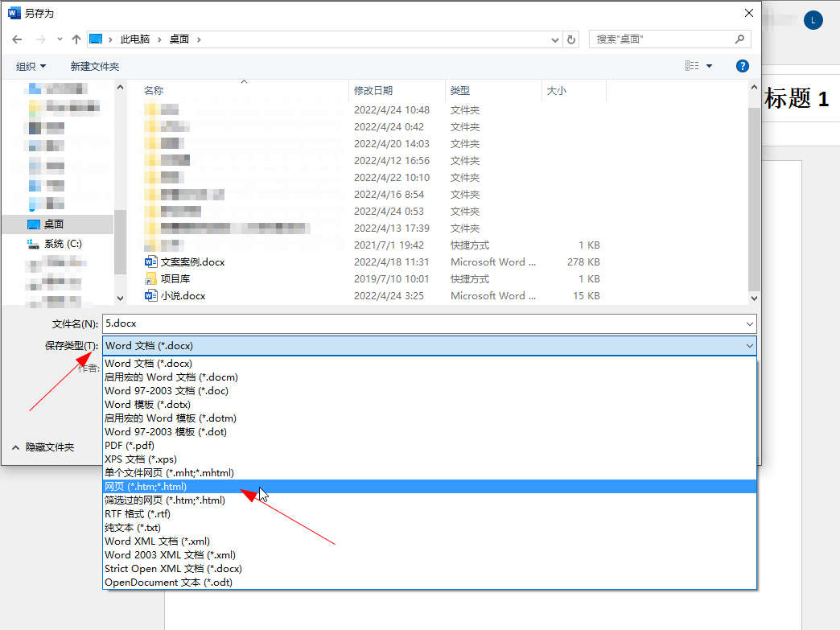840x630 pixels.
Task: Collapse the dialog with 隐藏文件夹
Action: (43, 447)
